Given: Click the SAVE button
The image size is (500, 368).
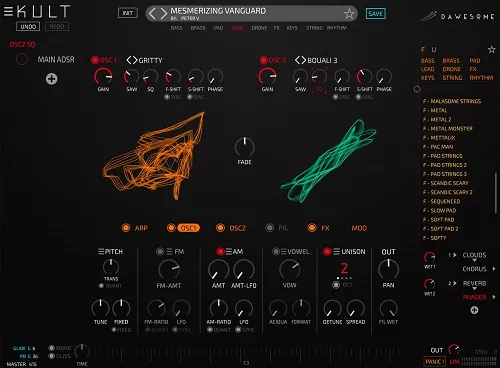Looking at the screenshot, I should point(376,14).
